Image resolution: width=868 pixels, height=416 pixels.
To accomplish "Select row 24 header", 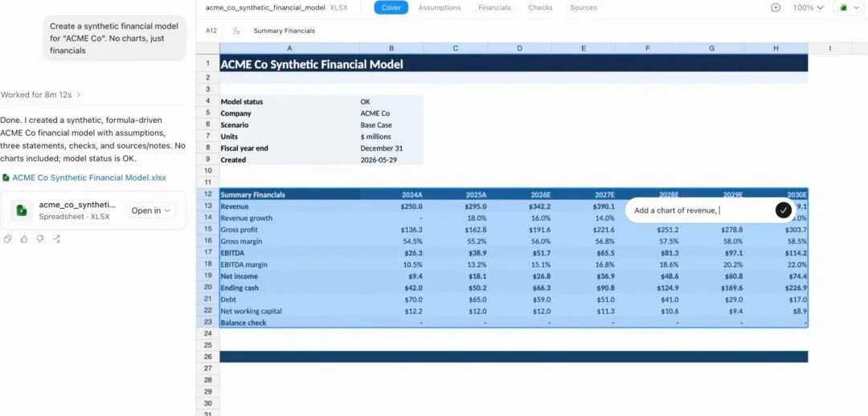I will click(208, 333).
